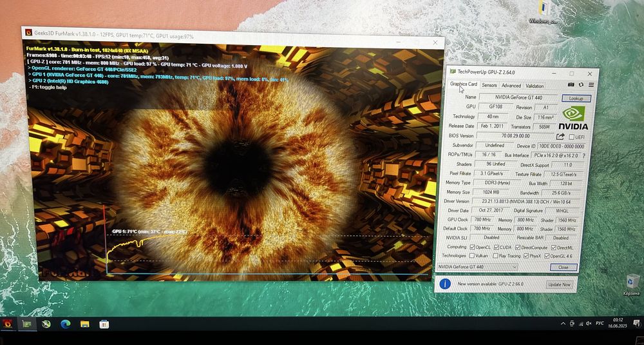
Task: Click the Bandwidth value 25.6 GB/s
Action: tap(562, 193)
